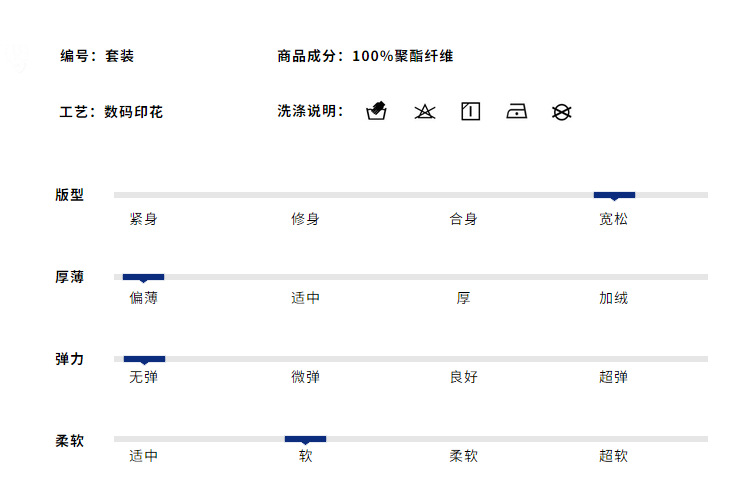Click the 100%聚酯纤维 composition text
The width and height of the screenshot is (750, 477).
402,57
